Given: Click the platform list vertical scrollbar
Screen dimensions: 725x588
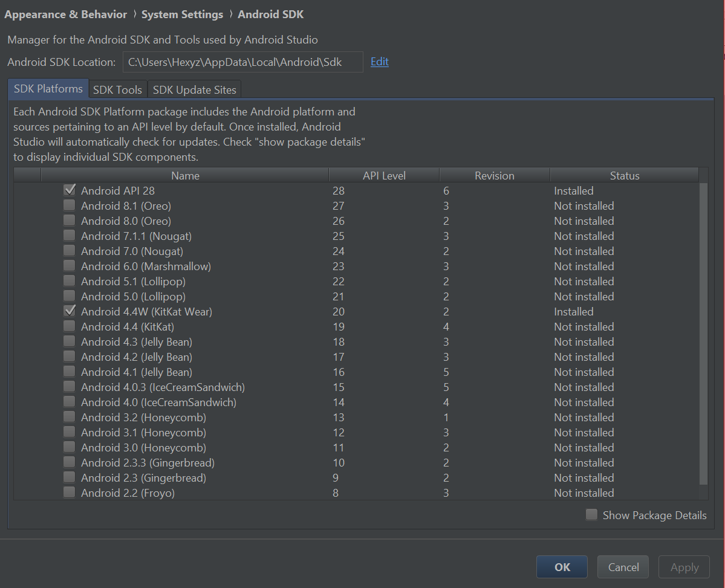Looking at the screenshot, I should tap(703, 332).
